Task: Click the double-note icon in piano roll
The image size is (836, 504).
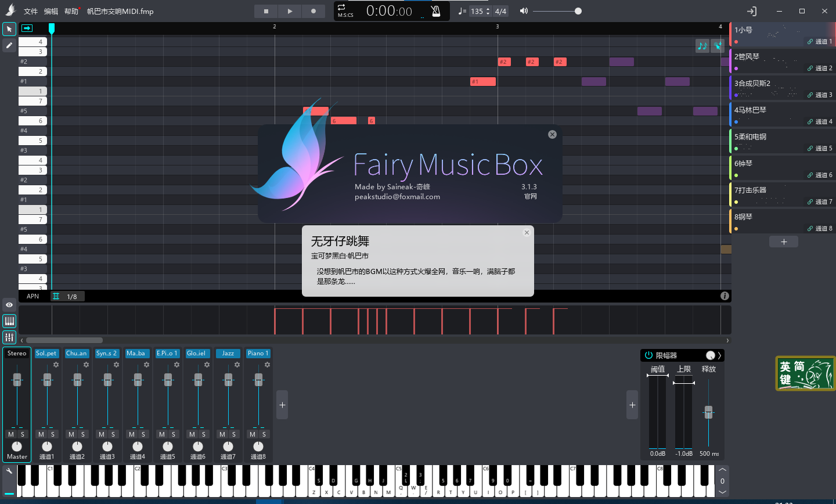Action: tap(702, 46)
